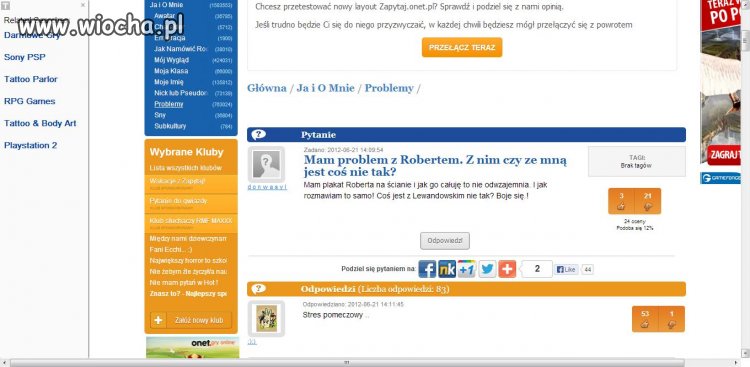Click the Odpowiedz button
This screenshot has width=750, height=367.
pos(445,241)
